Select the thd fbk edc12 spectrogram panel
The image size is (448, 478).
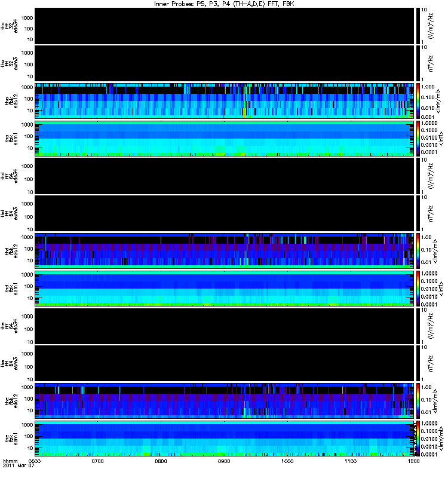[225, 251]
